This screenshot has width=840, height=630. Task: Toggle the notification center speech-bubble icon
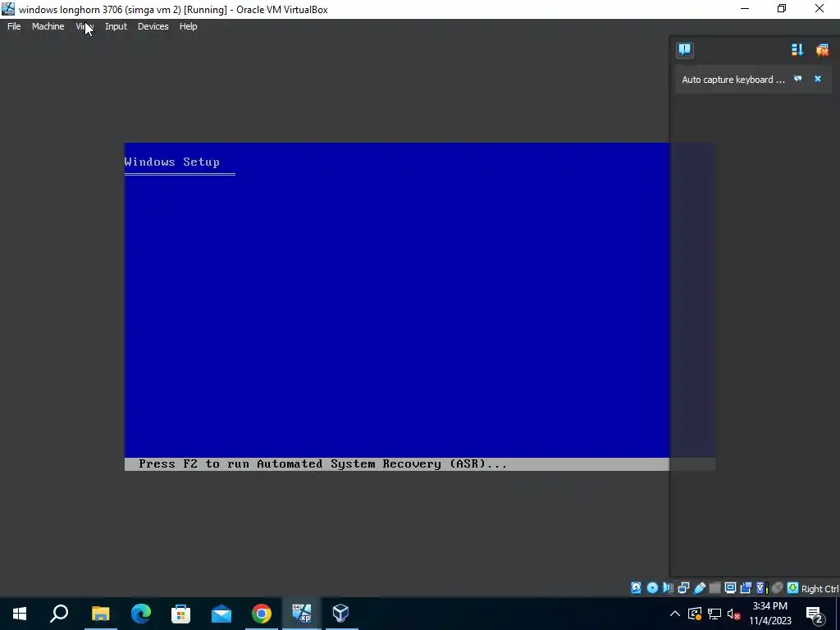685,50
